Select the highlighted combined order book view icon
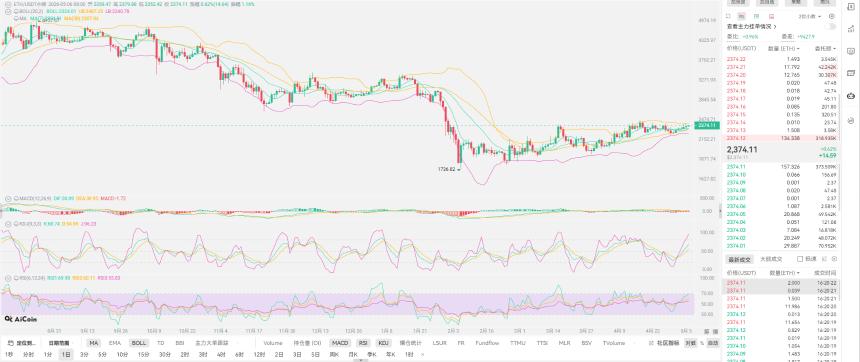Viewport: 860px width, 362px height. 742,16
